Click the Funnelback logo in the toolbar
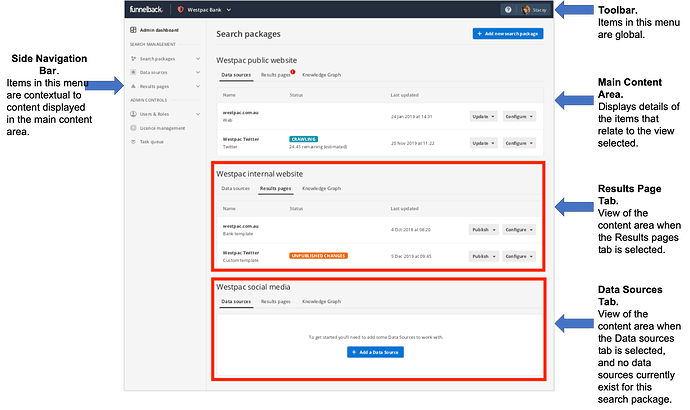The height and width of the screenshot is (410, 690). tap(146, 10)
